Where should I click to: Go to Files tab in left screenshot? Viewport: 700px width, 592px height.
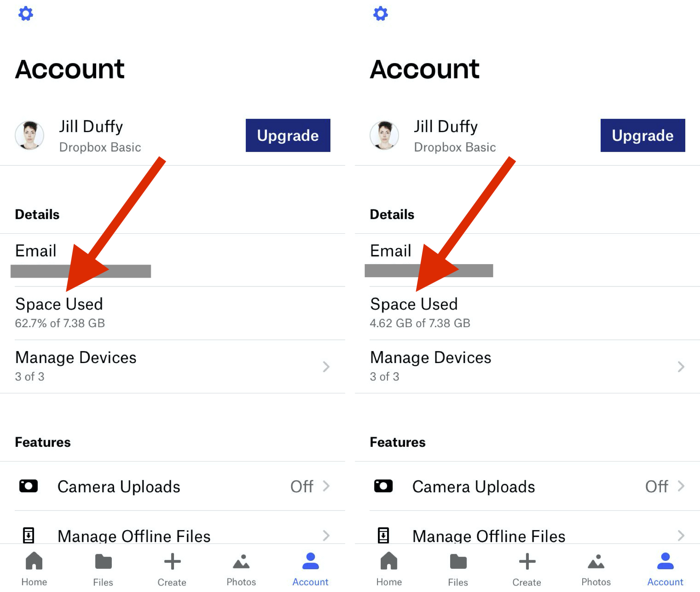point(103,569)
